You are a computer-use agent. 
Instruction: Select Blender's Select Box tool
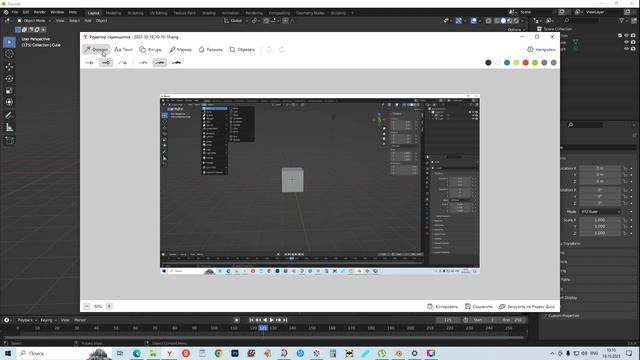point(9,42)
